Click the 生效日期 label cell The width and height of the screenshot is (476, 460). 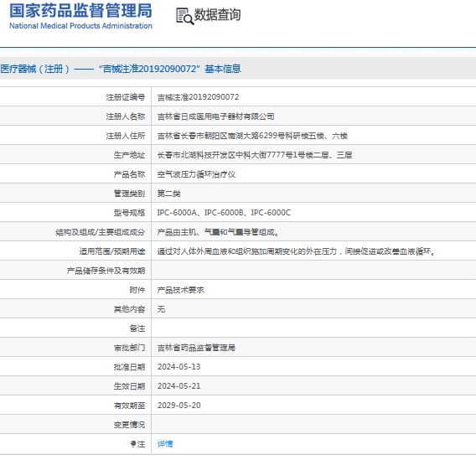pos(129,386)
